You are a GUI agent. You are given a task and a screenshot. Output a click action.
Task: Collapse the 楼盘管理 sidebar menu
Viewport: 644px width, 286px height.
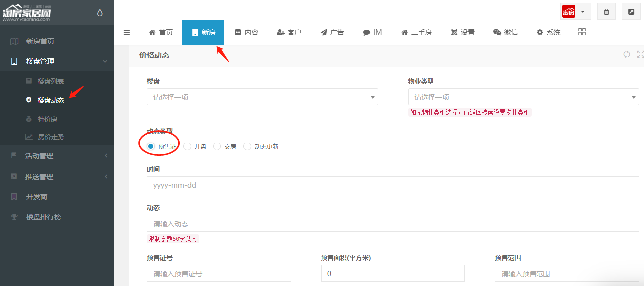coord(57,61)
